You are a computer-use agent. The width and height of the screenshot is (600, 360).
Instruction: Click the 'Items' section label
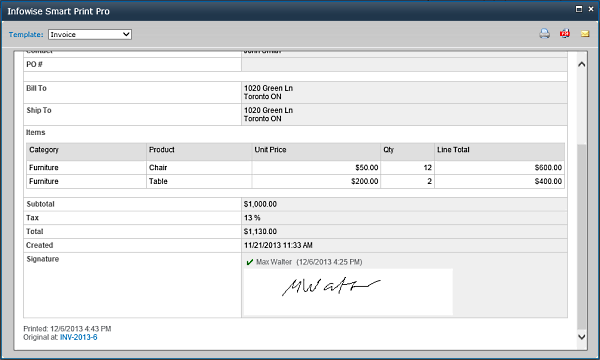coord(36,132)
